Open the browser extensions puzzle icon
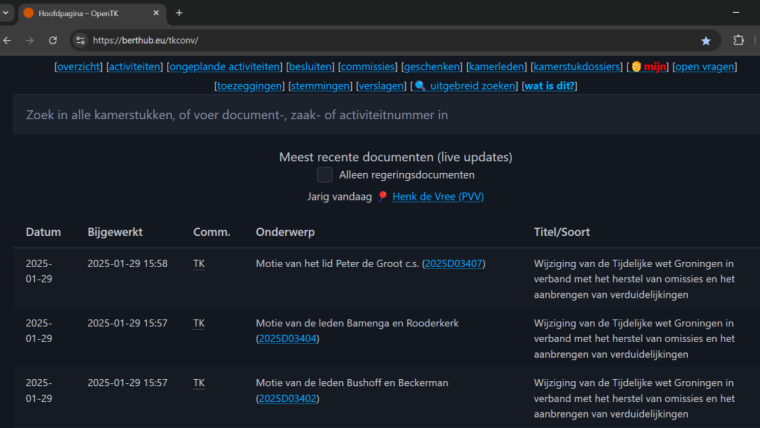 [739, 40]
